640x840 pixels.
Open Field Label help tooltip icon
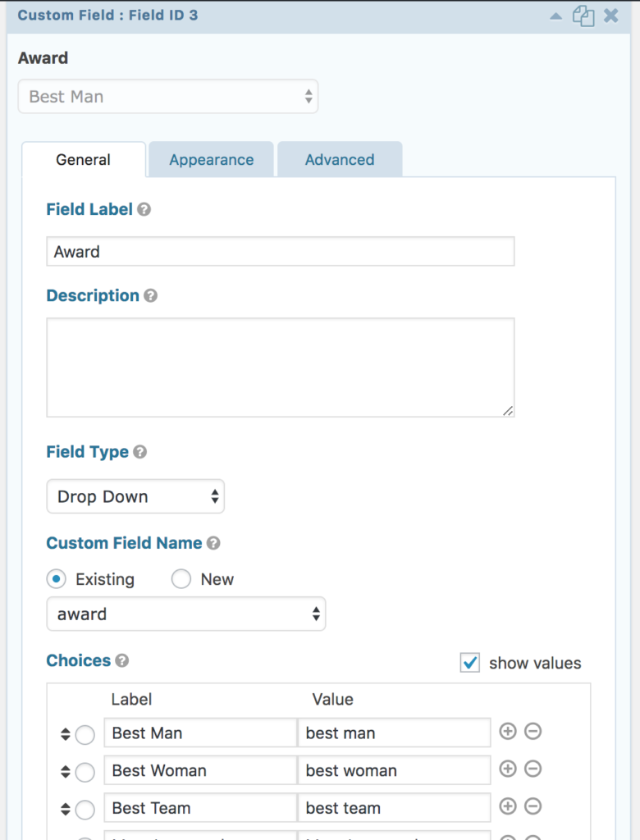(x=144, y=209)
